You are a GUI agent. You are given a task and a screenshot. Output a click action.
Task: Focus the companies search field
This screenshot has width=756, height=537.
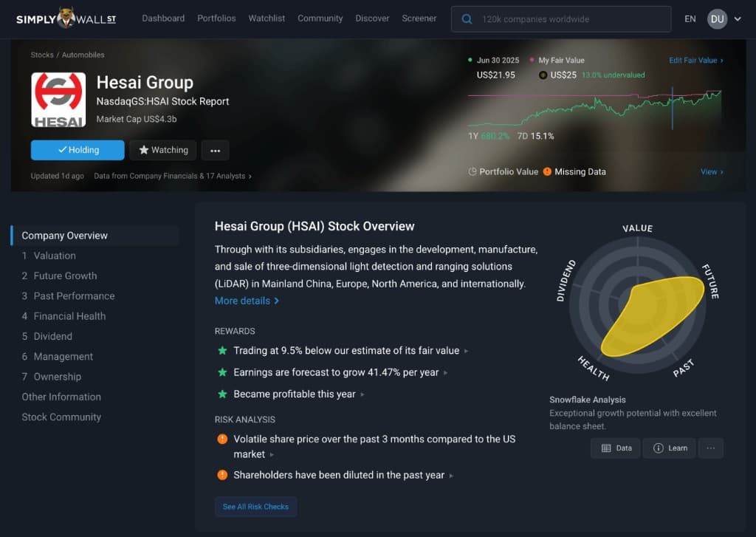(x=561, y=19)
